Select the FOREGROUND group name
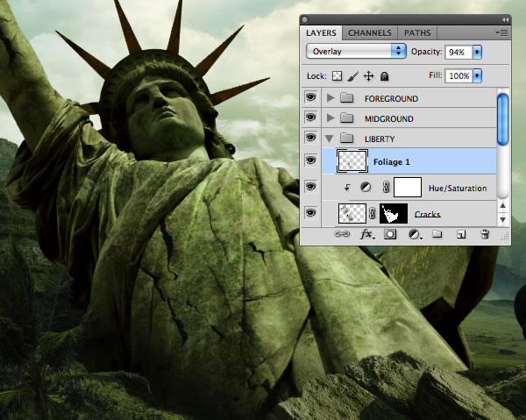Screen dimensions: 526x420 pos(391,98)
